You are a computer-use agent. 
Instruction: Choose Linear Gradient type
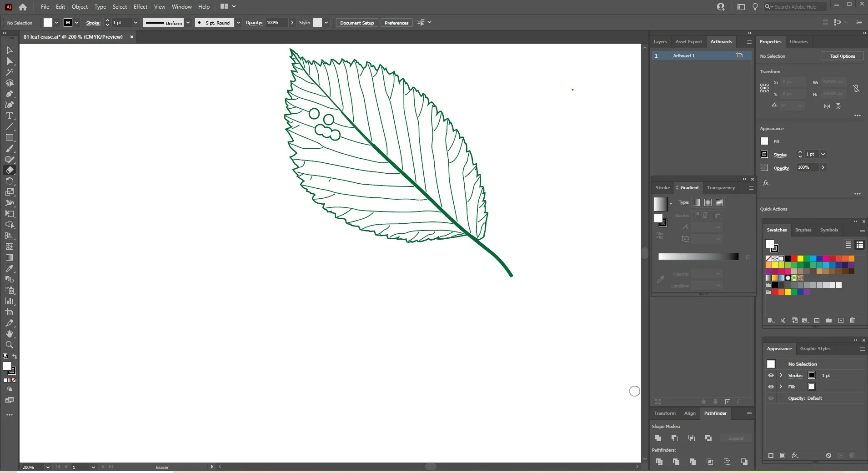tap(697, 202)
